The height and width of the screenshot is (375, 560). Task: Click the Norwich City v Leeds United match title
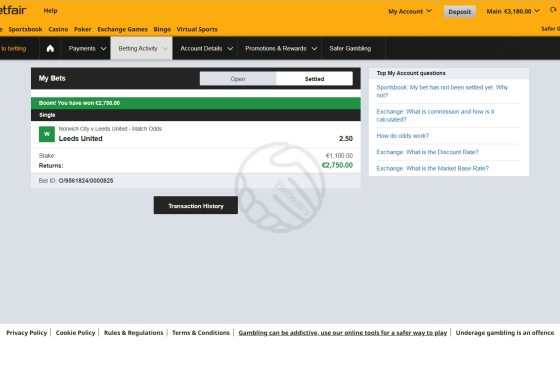click(110, 129)
